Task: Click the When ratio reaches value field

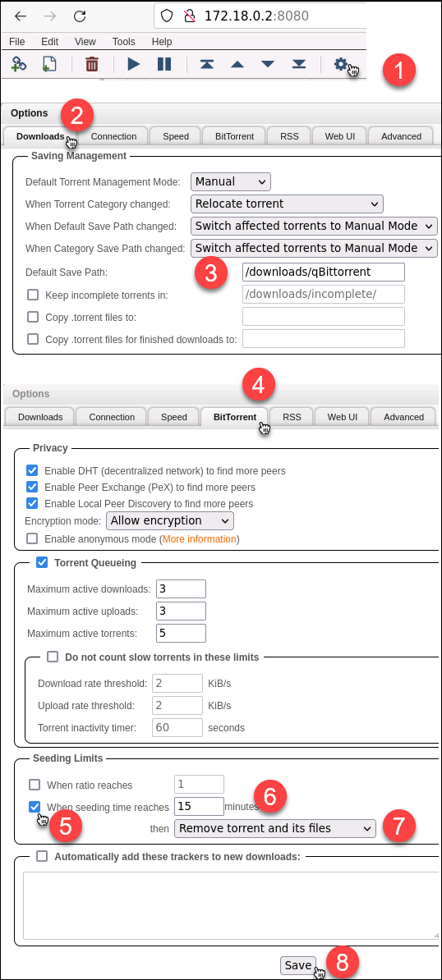Action: click(199, 785)
